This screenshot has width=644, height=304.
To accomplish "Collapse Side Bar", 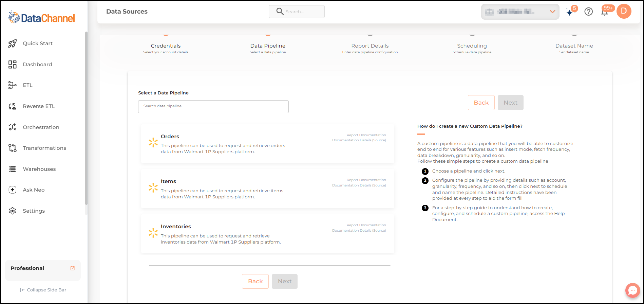I will (x=43, y=290).
